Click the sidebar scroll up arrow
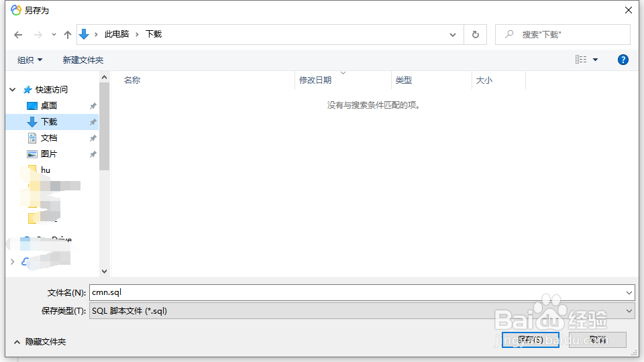 pyautogui.click(x=105, y=77)
